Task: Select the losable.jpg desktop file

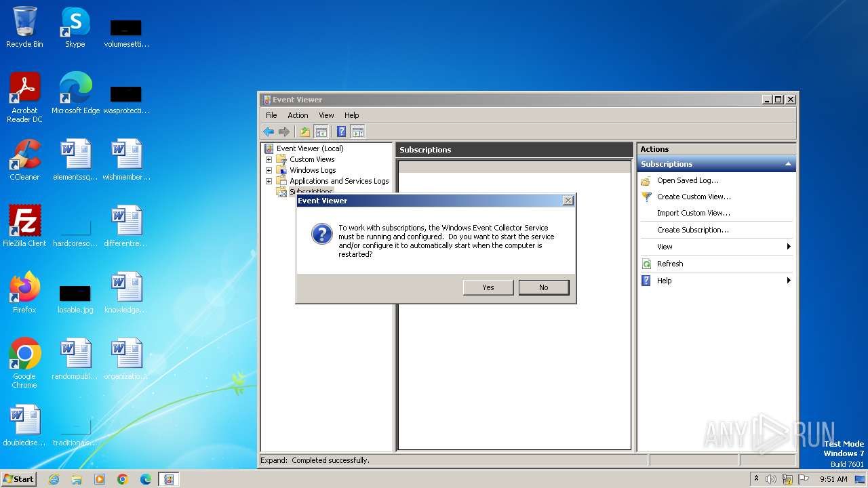Action: (75, 298)
